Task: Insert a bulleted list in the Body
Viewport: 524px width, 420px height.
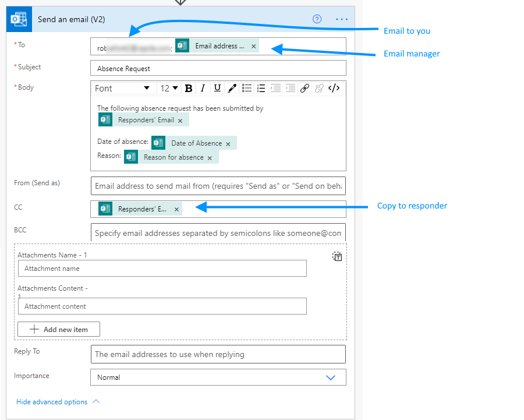Action: coord(247,89)
